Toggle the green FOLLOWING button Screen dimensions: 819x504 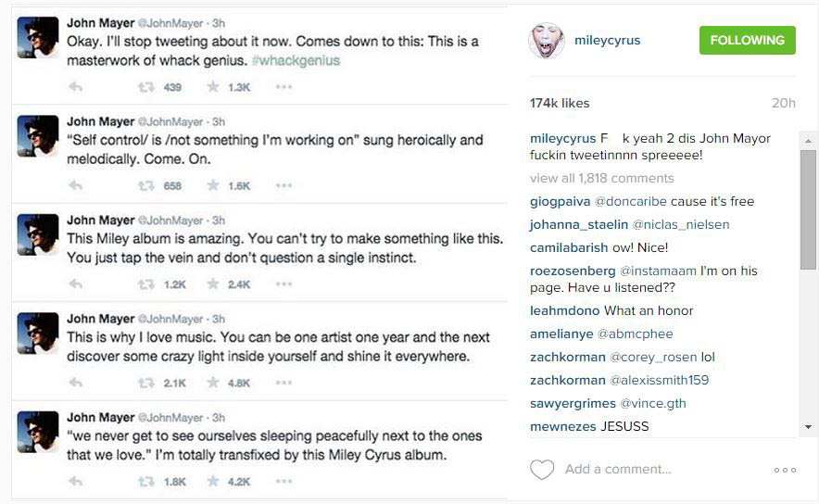tap(747, 41)
